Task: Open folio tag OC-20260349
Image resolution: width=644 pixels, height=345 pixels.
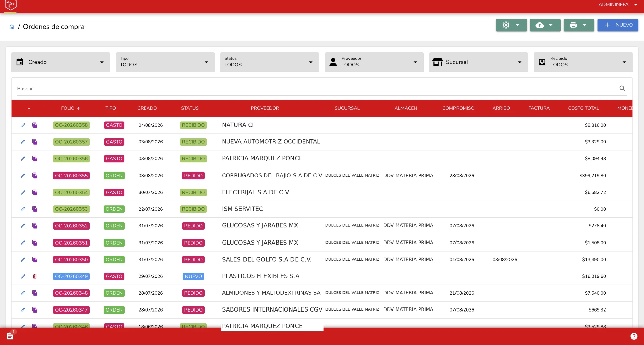Action: click(71, 276)
